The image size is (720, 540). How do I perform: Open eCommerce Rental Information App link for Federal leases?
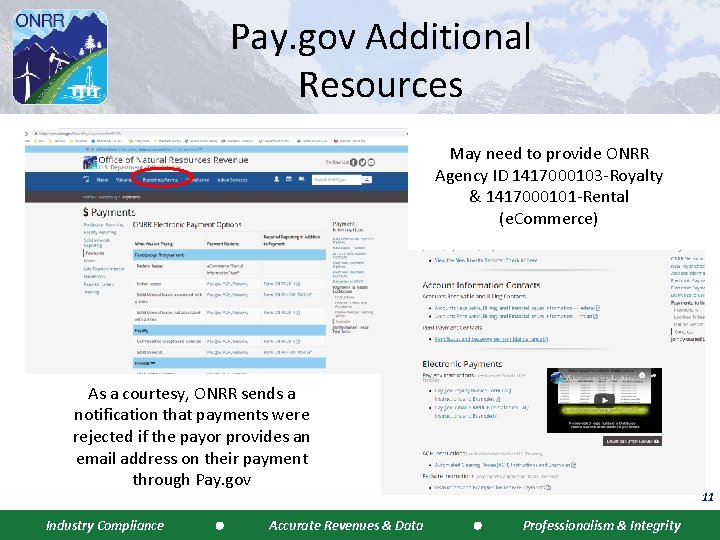[x=225, y=269]
